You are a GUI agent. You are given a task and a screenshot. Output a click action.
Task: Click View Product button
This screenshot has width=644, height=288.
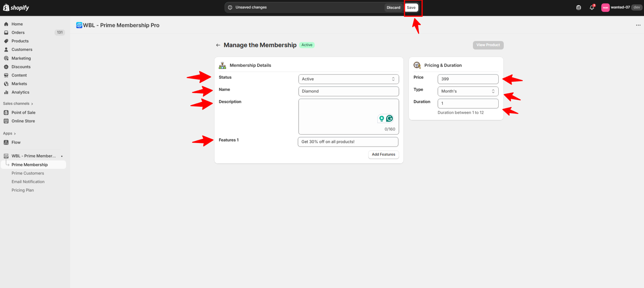[x=488, y=45]
